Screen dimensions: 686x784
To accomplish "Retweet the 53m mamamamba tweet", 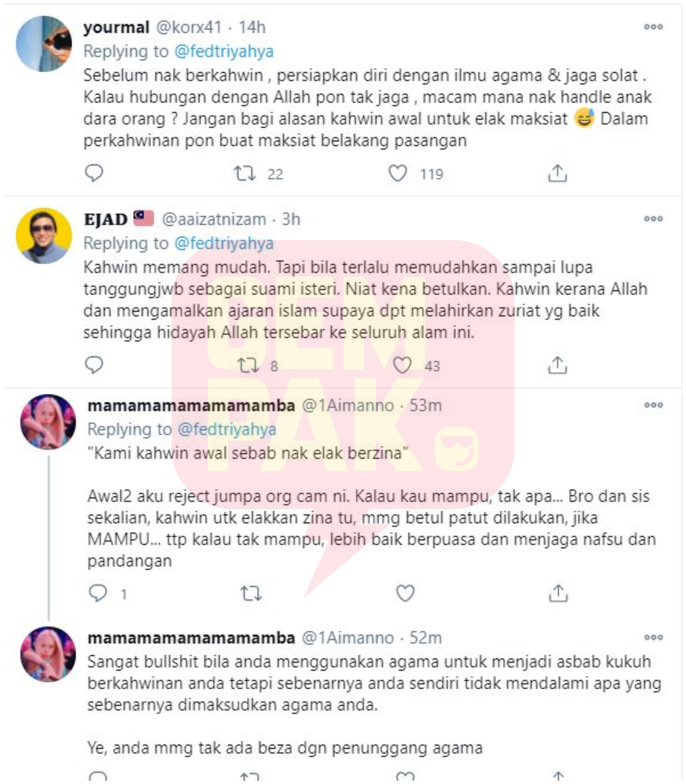I will click(251, 594).
